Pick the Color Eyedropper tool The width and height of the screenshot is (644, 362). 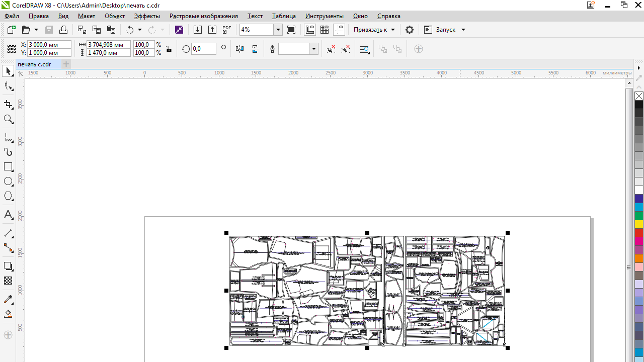(8, 299)
